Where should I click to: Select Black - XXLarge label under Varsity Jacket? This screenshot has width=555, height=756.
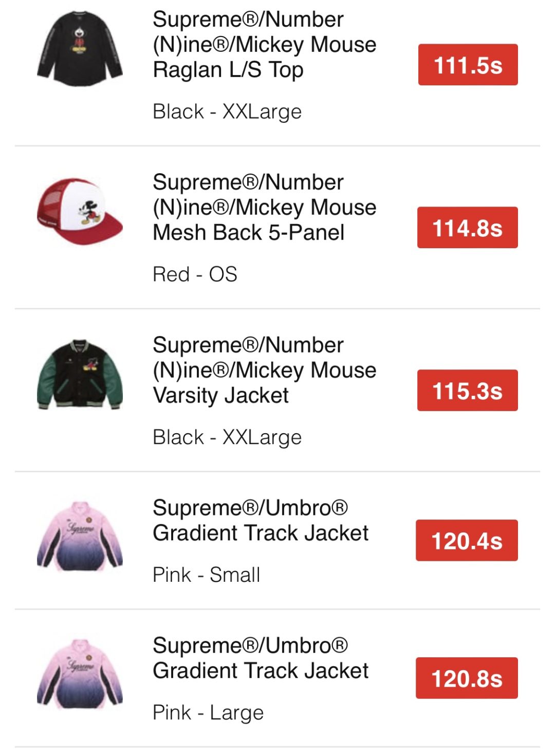(227, 437)
